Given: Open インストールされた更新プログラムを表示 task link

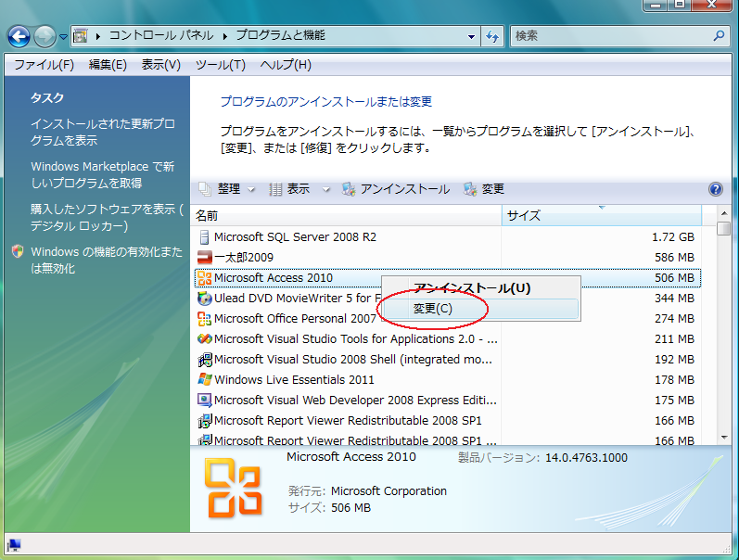Looking at the screenshot, I should pos(103,132).
